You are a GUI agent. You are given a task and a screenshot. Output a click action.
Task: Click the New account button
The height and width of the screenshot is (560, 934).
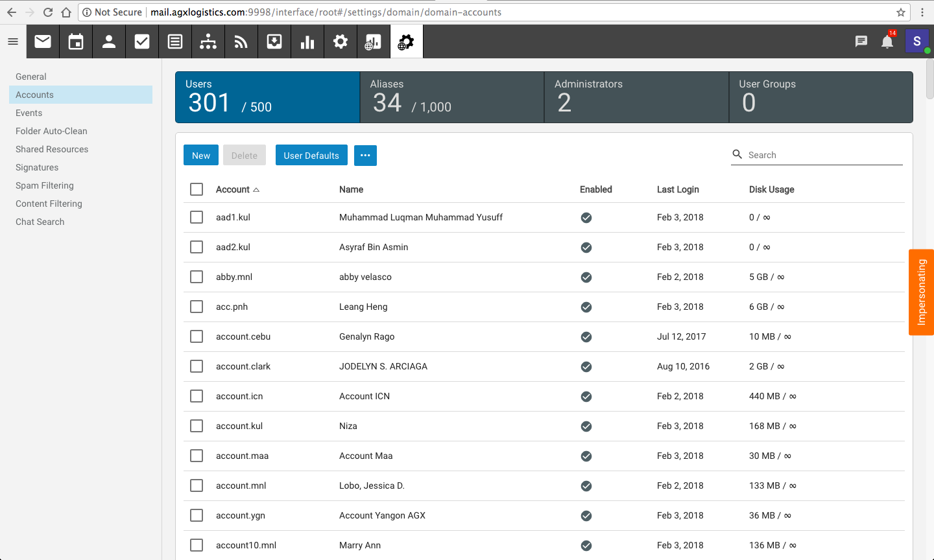[x=201, y=156]
